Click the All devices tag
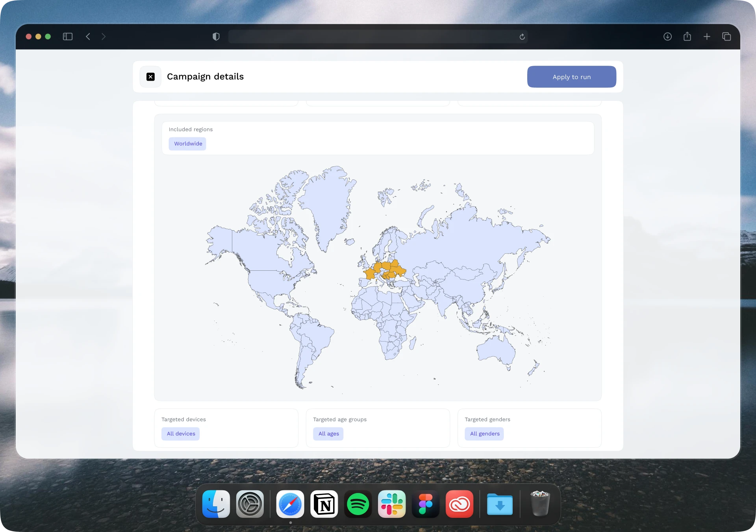The width and height of the screenshot is (756, 532). (181, 434)
